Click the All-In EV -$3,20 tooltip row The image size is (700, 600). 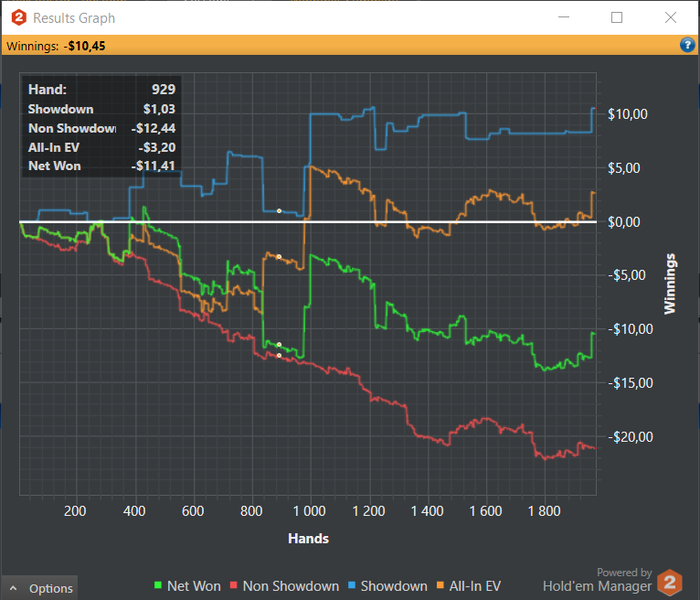click(x=102, y=147)
